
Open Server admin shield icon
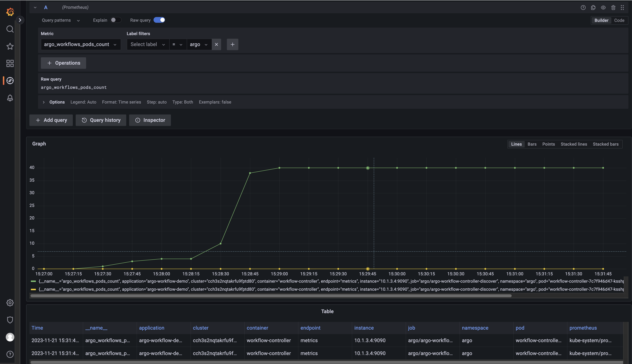click(10, 320)
